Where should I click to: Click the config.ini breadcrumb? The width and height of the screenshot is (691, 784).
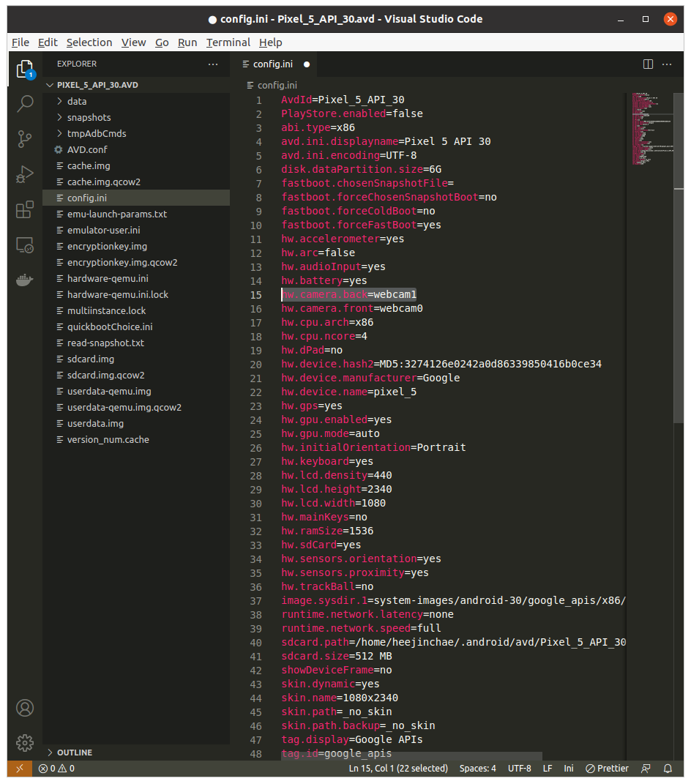(272, 86)
